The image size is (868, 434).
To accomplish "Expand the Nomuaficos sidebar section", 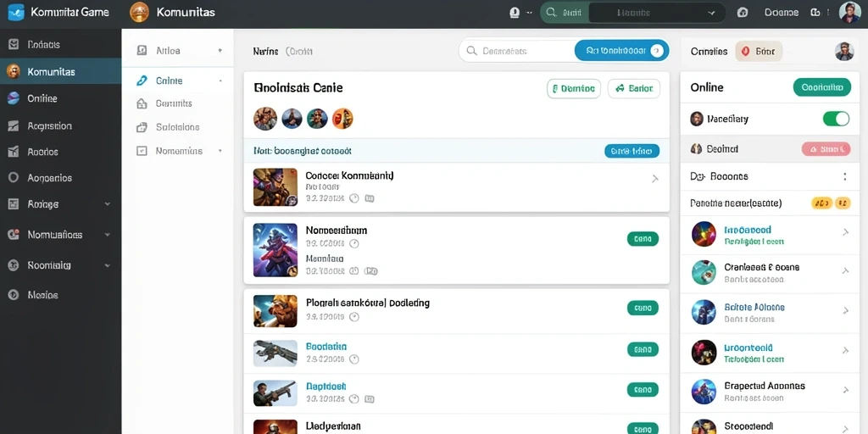I will click(x=108, y=235).
